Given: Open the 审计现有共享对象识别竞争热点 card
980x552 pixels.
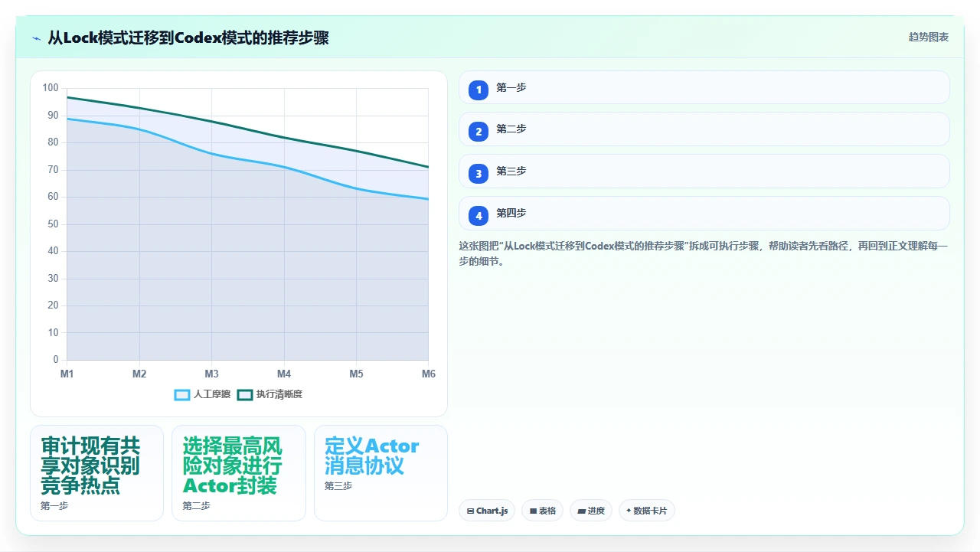Looking at the screenshot, I should pos(96,473).
